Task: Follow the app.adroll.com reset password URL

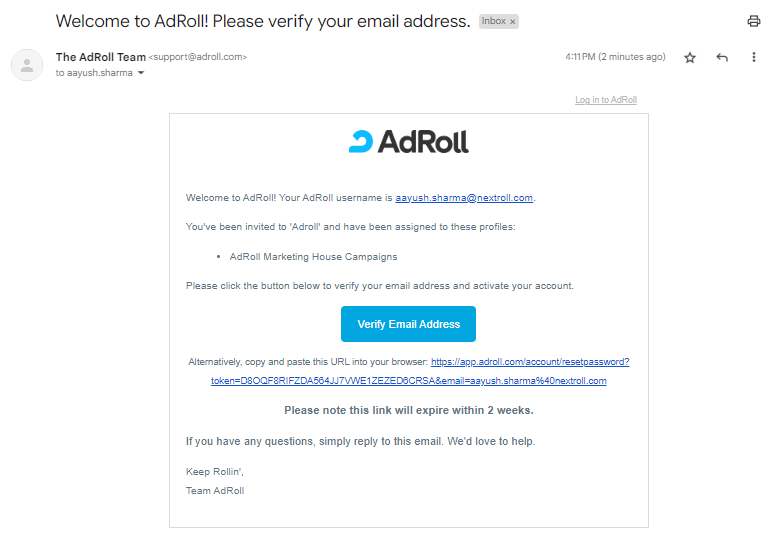Action: point(530,361)
